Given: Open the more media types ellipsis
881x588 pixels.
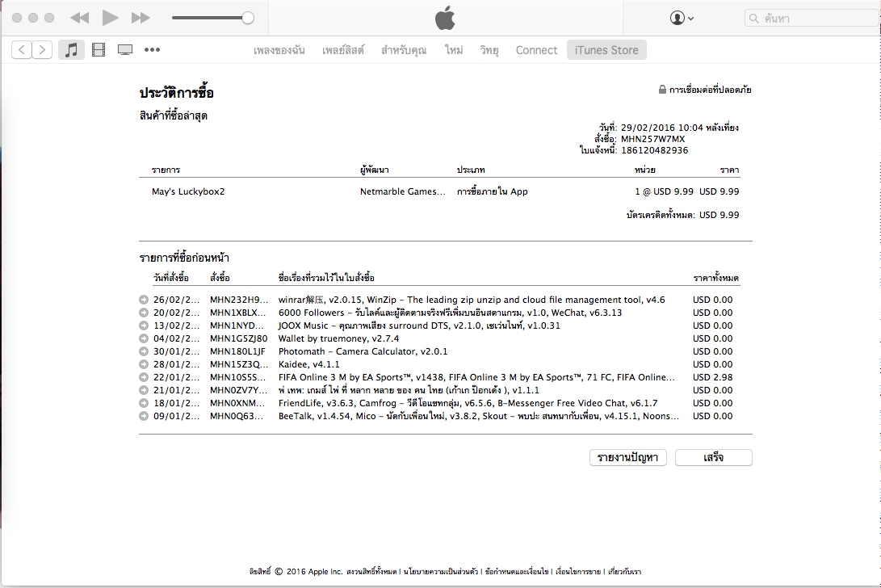Looking at the screenshot, I should (x=153, y=49).
